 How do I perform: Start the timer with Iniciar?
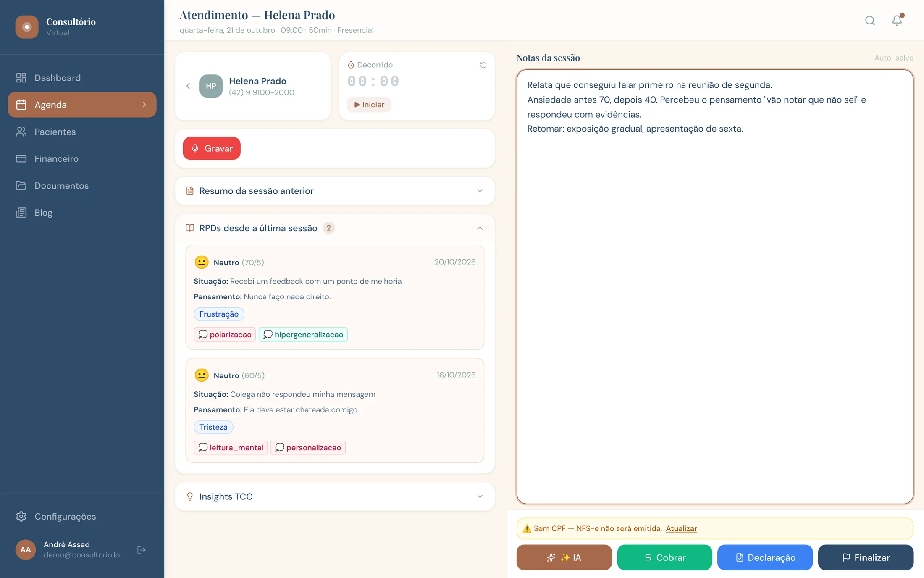369,105
